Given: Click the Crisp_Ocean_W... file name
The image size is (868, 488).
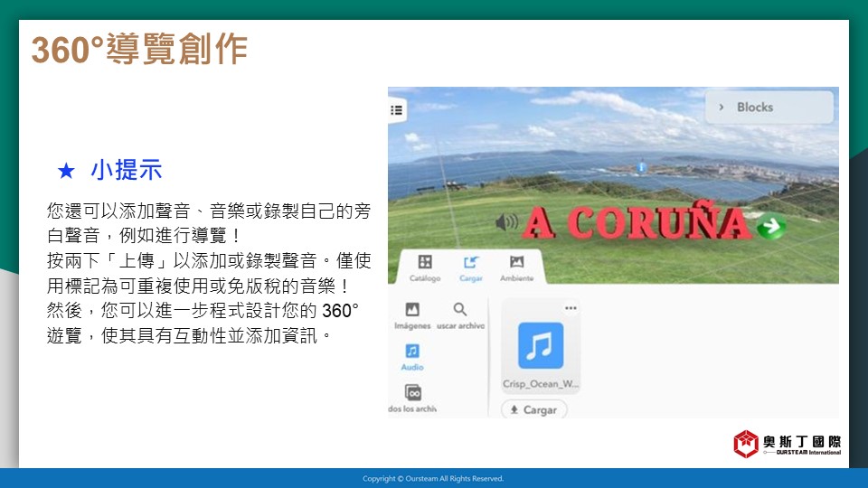Looking at the screenshot, I should (541, 383).
